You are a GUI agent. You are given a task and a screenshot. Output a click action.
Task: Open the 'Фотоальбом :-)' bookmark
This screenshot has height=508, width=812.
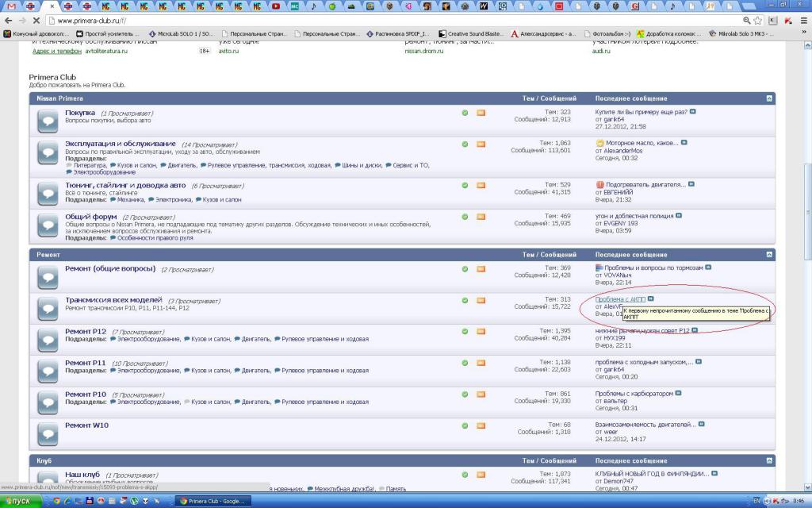607,33
